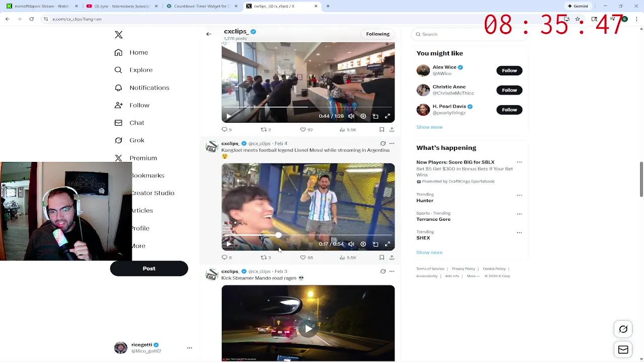Open options for the DraftKings promoted trend
Screen dimensions: 644x362
[x=519, y=162]
